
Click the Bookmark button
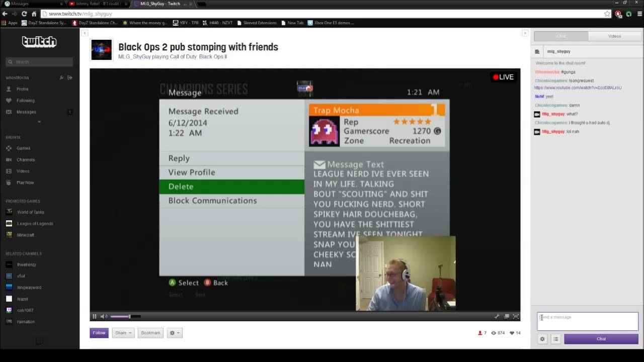(150, 333)
